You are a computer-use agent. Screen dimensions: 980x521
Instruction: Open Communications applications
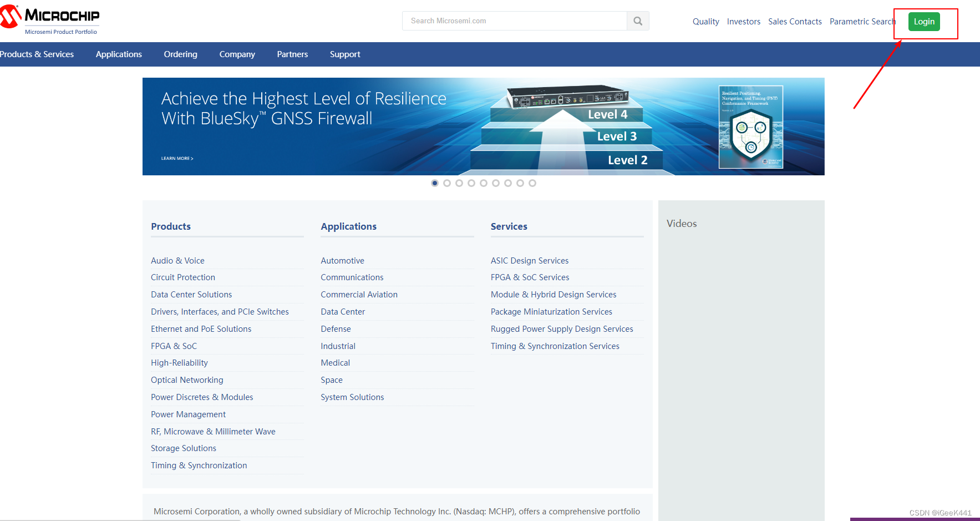(x=352, y=277)
